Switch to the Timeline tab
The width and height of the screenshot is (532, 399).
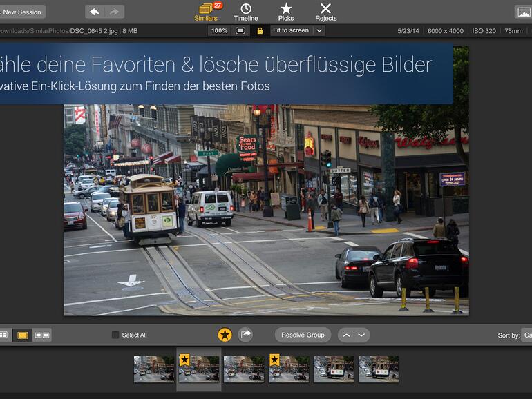point(246,12)
